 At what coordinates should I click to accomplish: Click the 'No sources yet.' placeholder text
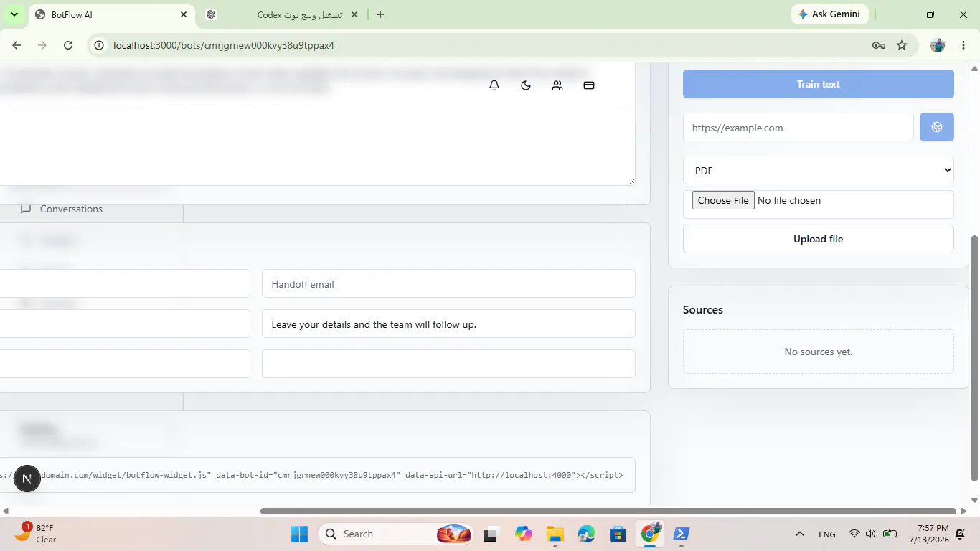point(818,352)
